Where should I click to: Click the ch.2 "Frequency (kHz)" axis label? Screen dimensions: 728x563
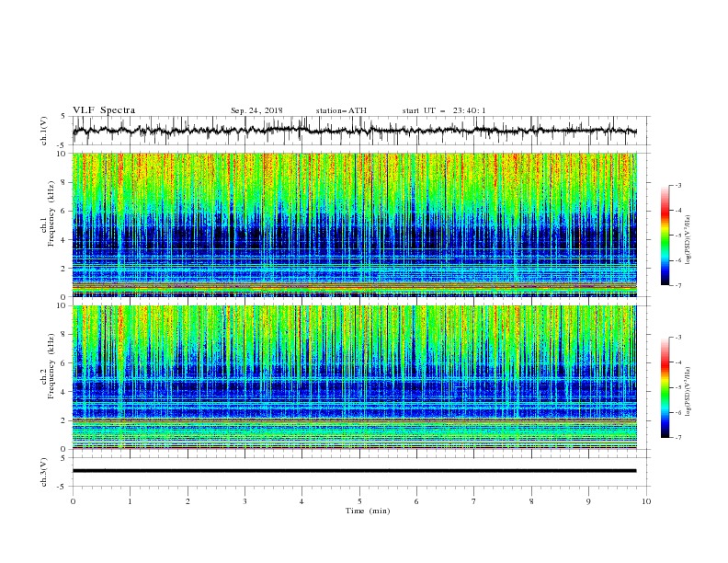click(51, 366)
